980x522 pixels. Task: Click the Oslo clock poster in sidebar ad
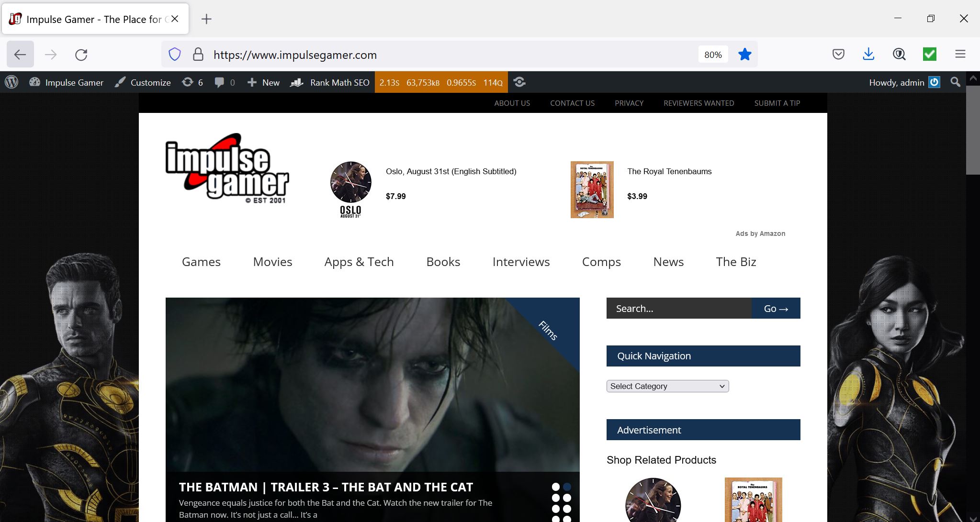[653, 500]
